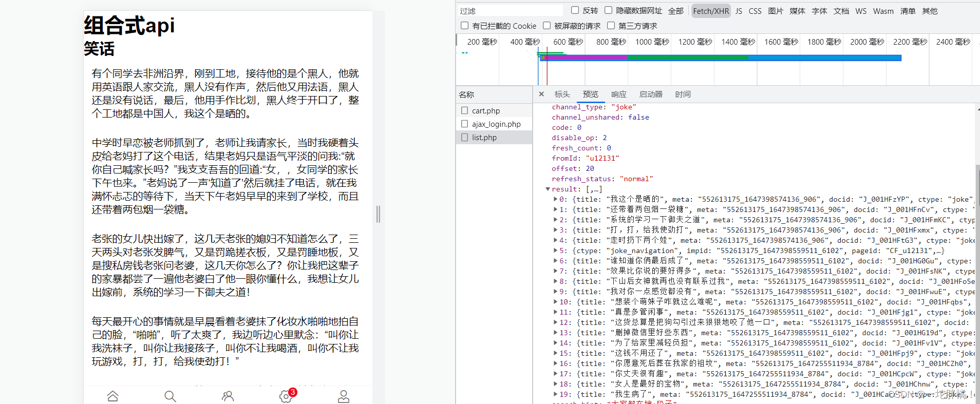Click the disable_op: 2 property
980x404 pixels.
pos(579,138)
